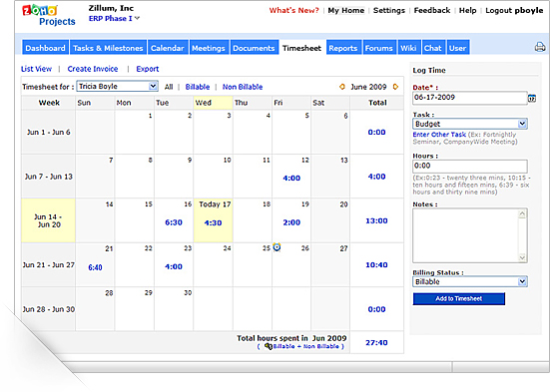Viewport: 550px width, 392px height.
Task: Go to previous month arrow
Action: (342, 87)
